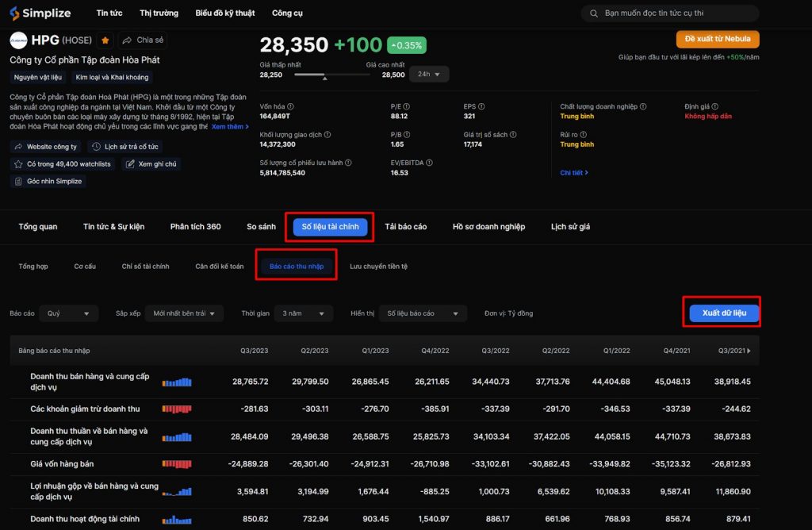
Task: Click the Xuất dữ liệu export button
Action: click(724, 313)
